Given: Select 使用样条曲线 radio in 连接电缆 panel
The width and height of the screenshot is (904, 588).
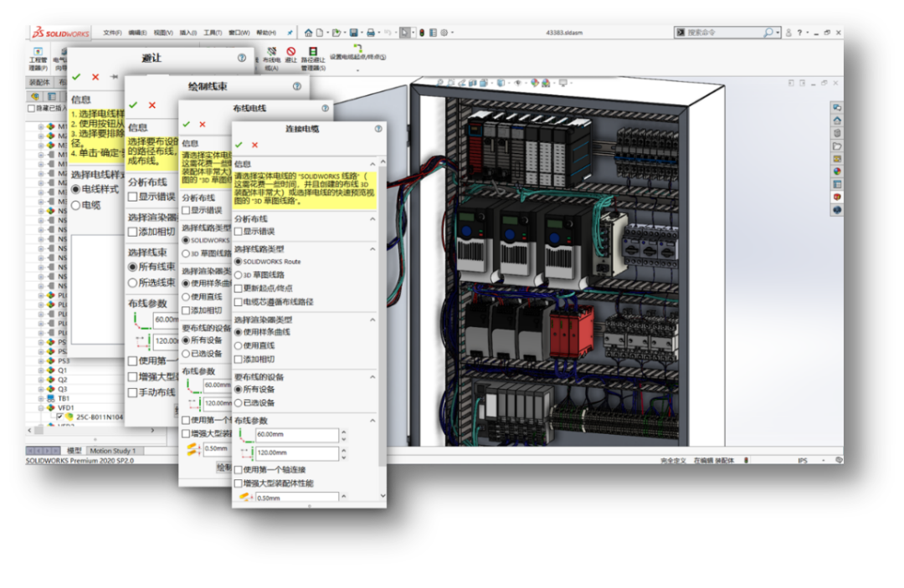Looking at the screenshot, I should coord(238,332).
